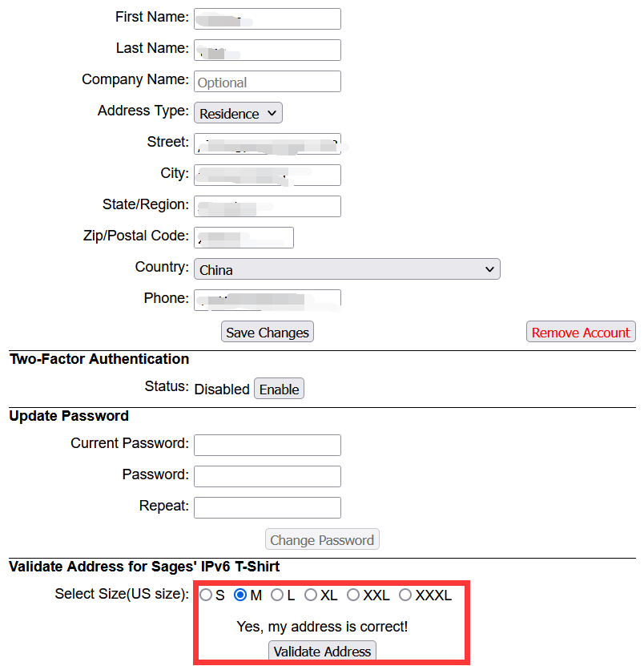Screen dimensions: 644x666
Task: Select the S size radio button
Action: coord(206,595)
